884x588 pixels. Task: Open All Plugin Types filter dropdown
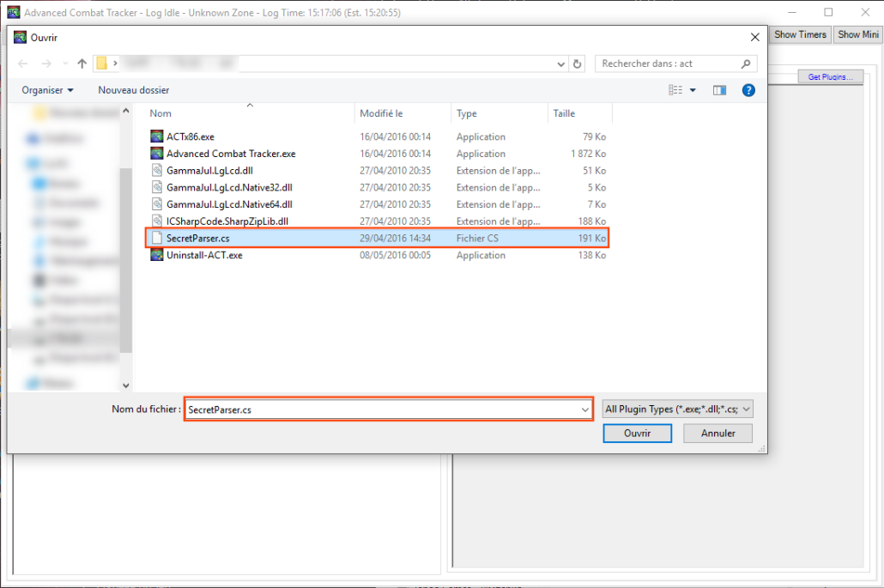[678, 409]
